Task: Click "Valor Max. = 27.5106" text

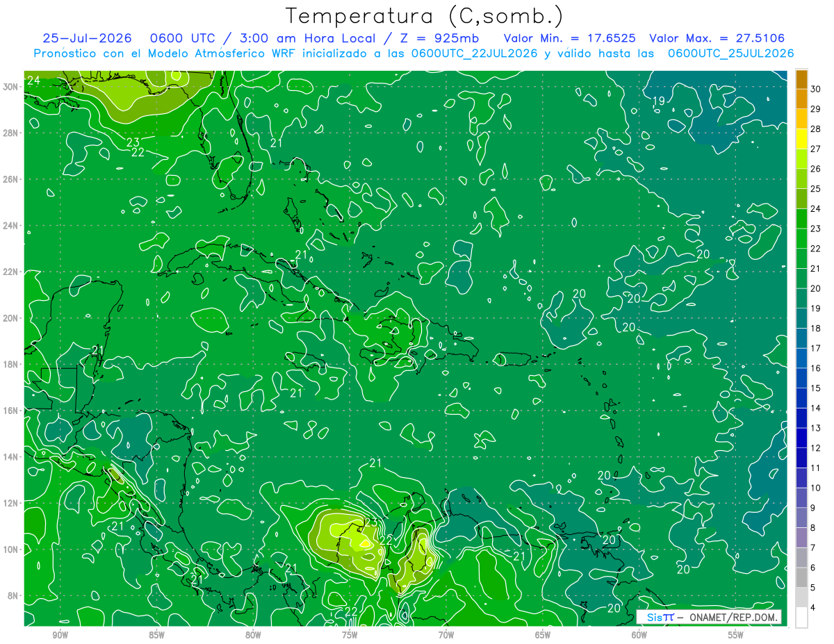Action: (x=717, y=38)
